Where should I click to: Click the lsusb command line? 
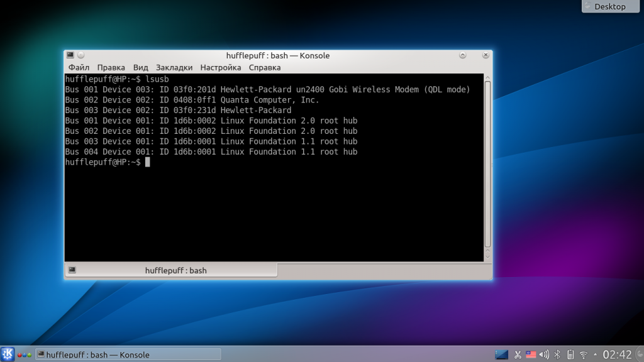(x=117, y=79)
